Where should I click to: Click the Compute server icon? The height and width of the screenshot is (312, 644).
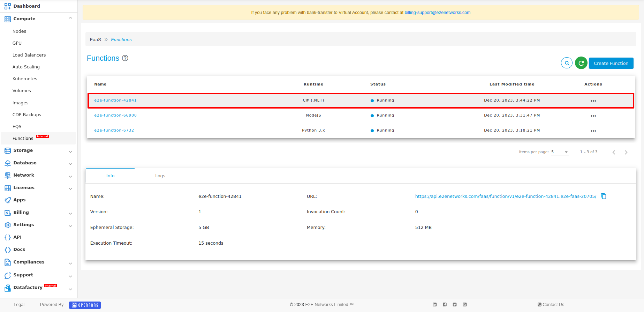click(7, 19)
